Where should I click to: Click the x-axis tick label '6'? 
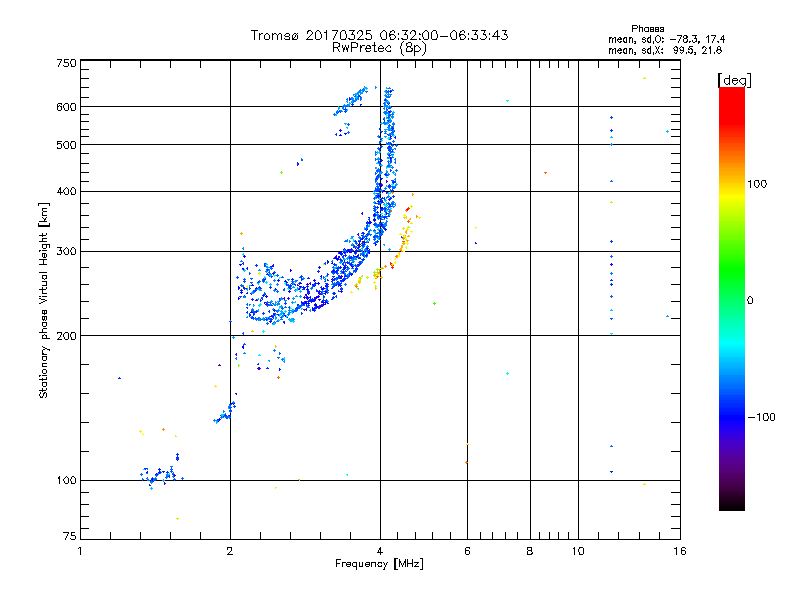(x=467, y=551)
